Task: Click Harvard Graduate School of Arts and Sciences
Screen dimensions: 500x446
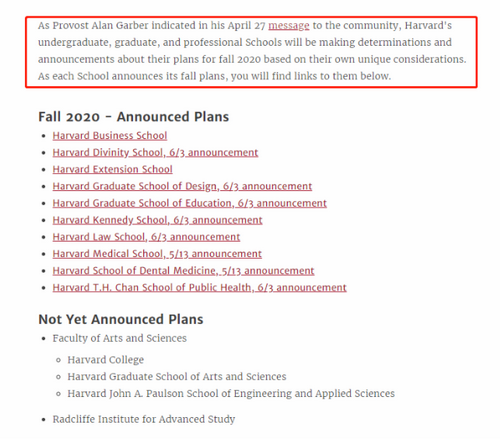Action: [x=177, y=377]
